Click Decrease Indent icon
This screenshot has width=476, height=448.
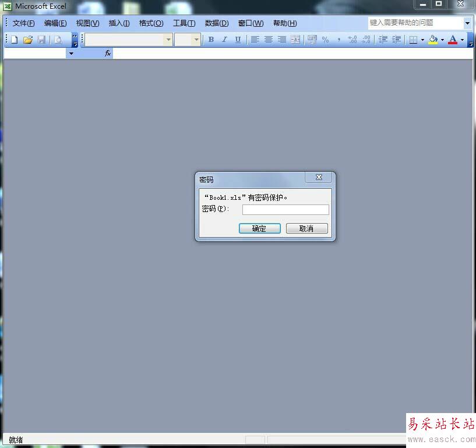pyautogui.click(x=383, y=40)
